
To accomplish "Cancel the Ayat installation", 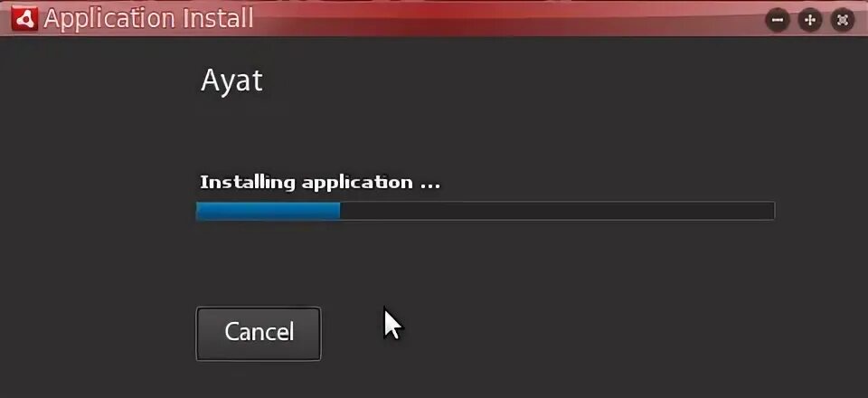I will tap(259, 334).
